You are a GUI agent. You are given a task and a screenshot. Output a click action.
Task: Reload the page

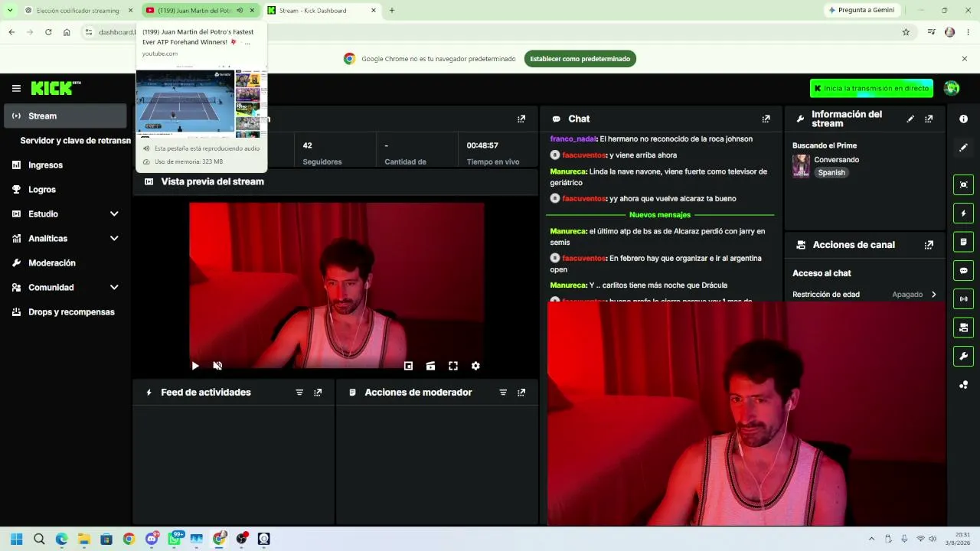(x=48, y=32)
